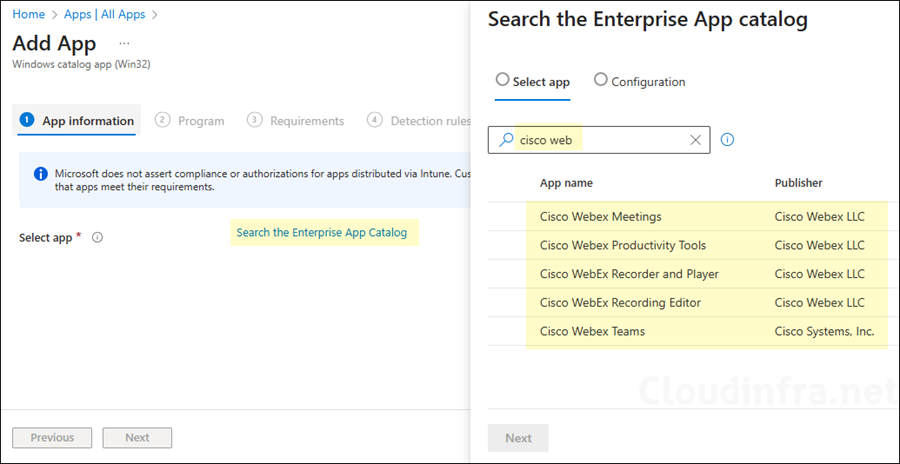Go to Home in breadcrumb

point(28,14)
